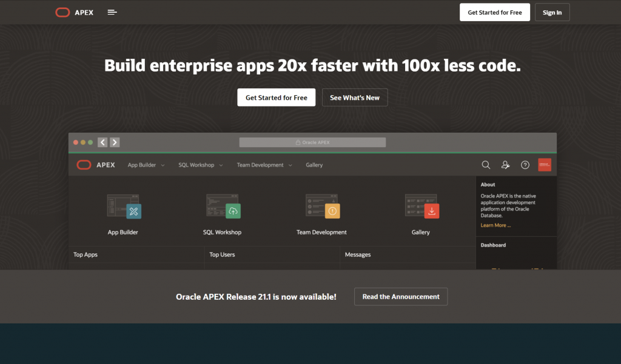The width and height of the screenshot is (621, 364).
Task: Click the user administration icon
Action: (505, 165)
